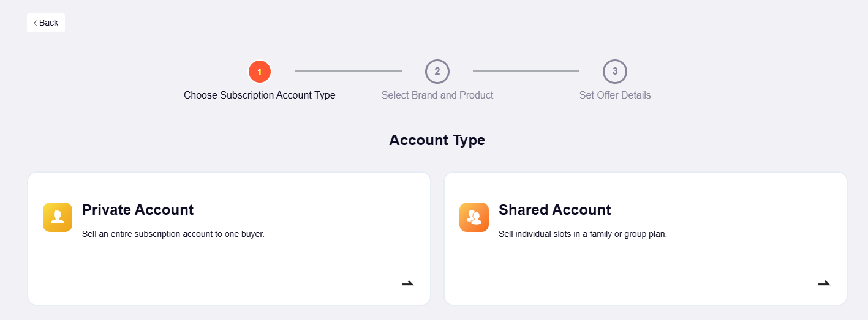Open the "Set Offer Details" step label
This screenshot has width=868, height=320.
click(615, 95)
